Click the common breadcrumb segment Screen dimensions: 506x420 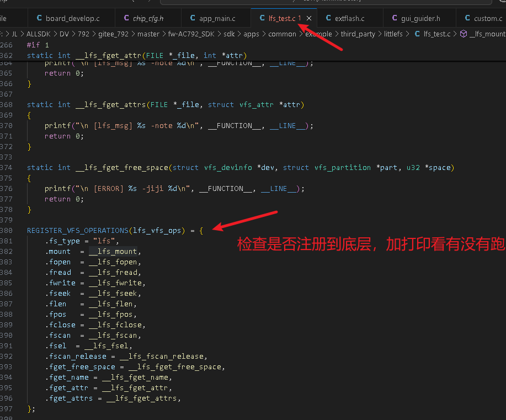[x=282, y=34]
